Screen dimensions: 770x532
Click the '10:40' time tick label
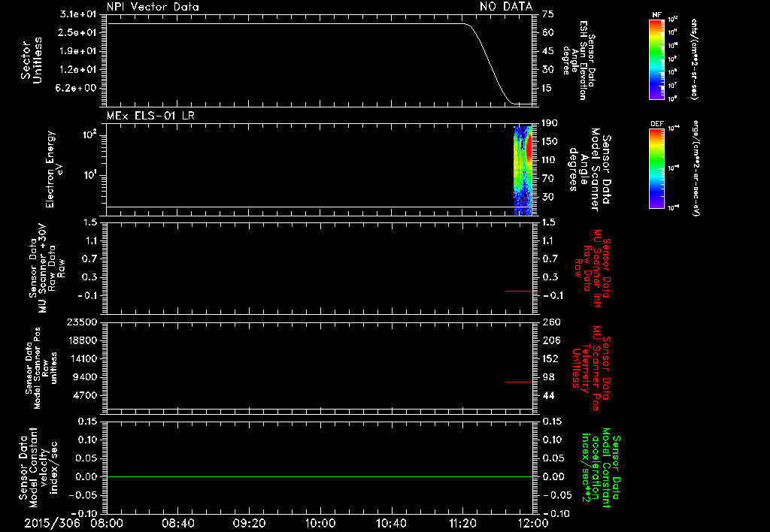[x=391, y=523]
